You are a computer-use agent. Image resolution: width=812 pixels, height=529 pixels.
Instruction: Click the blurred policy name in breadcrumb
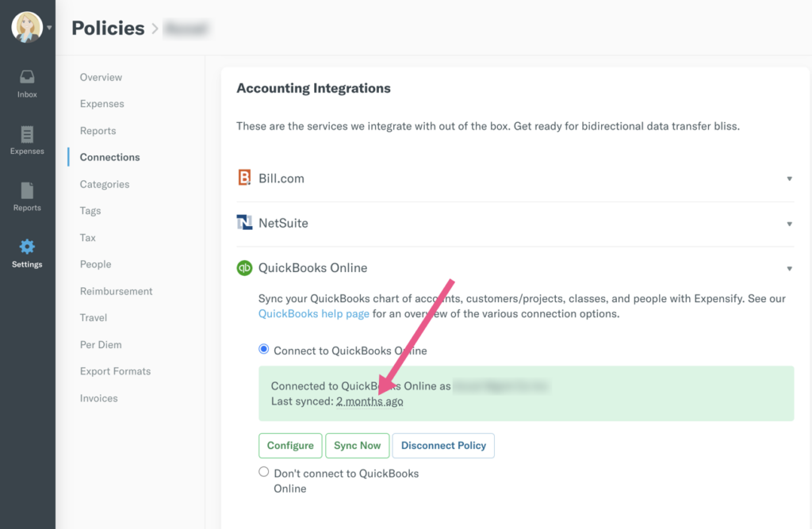[x=186, y=28]
